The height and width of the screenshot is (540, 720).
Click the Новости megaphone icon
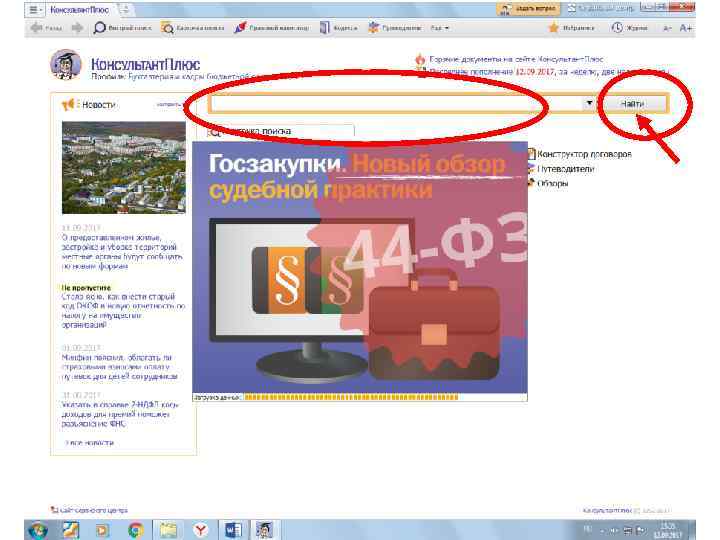[x=68, y=105]
